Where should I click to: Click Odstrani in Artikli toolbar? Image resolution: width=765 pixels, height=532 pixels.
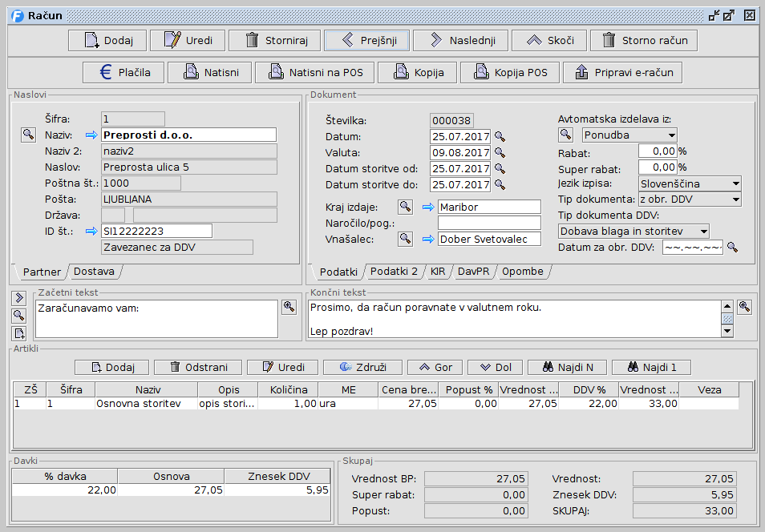(198, 367)
